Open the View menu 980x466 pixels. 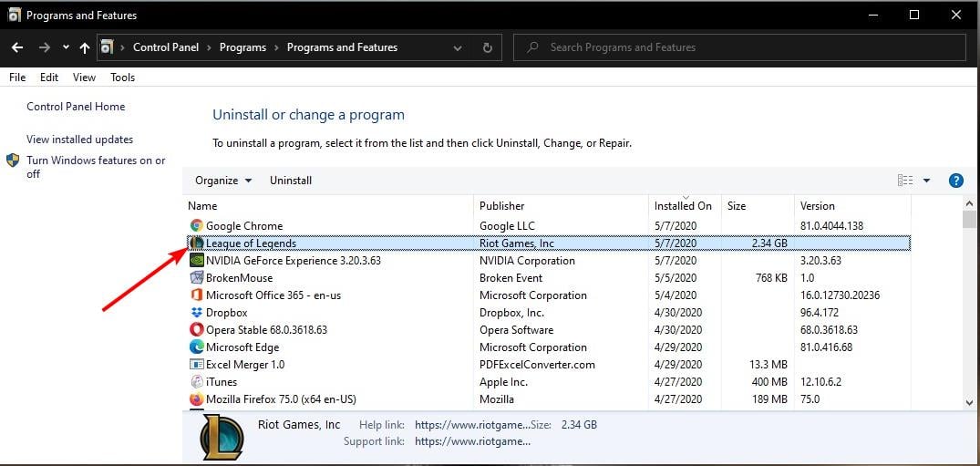(x=84, y=78)
